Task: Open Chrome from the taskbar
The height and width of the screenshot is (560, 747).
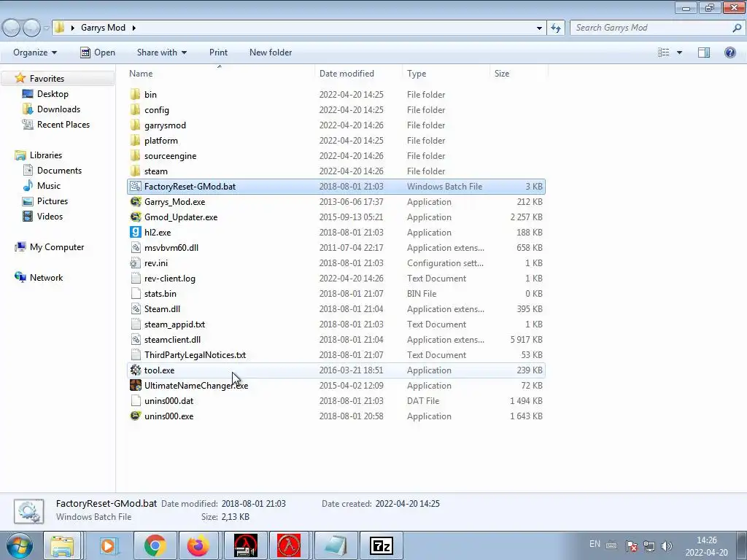Action: (155, 545)
